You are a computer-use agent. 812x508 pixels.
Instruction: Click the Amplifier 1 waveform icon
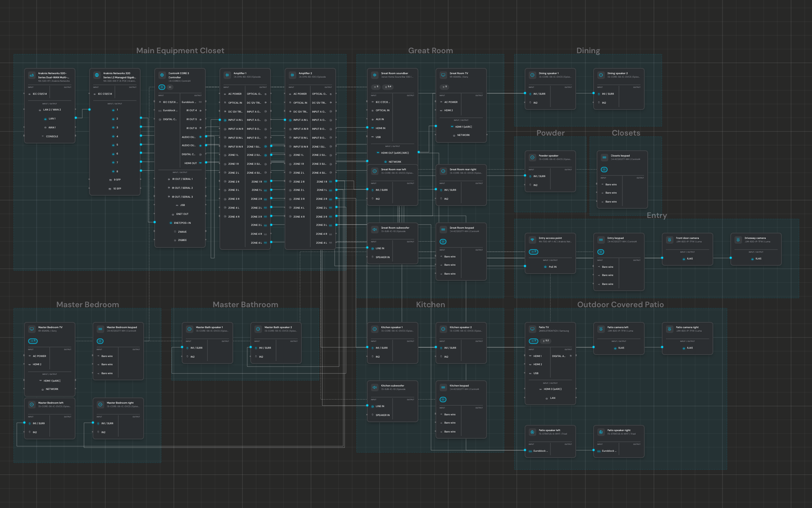227,75
